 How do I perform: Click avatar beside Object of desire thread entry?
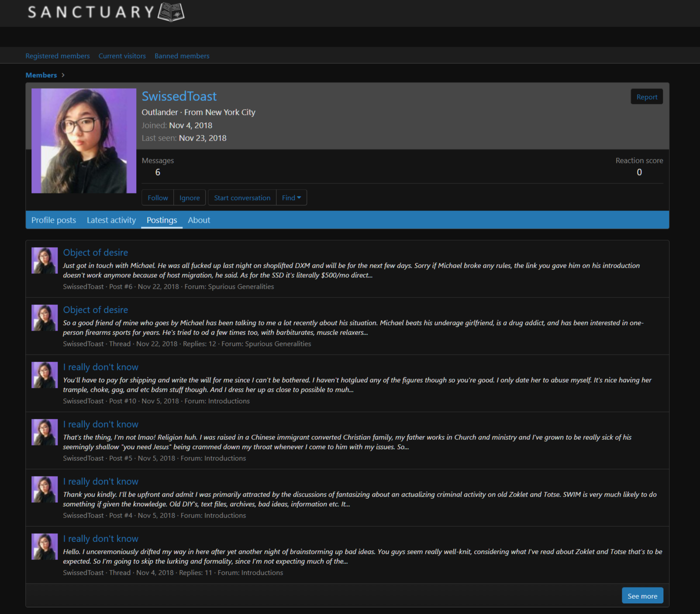pyautogui.click(x=45, y=318)
